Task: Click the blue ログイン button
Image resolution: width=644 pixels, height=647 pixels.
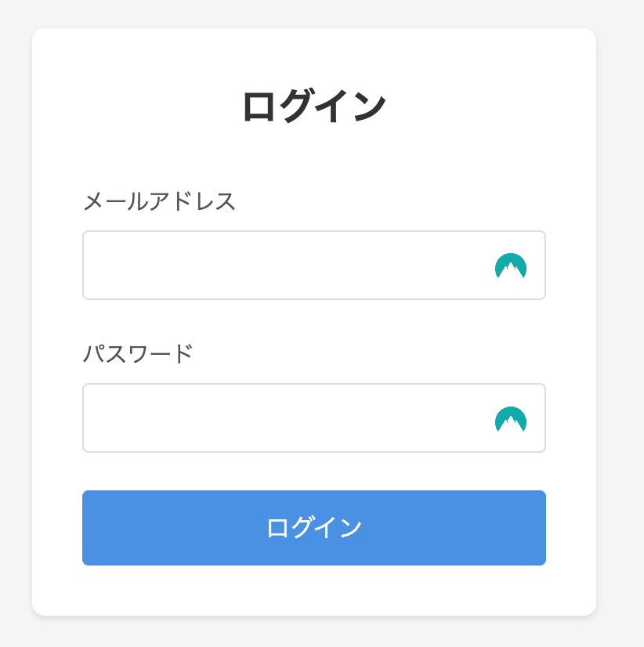Action: 313,528
